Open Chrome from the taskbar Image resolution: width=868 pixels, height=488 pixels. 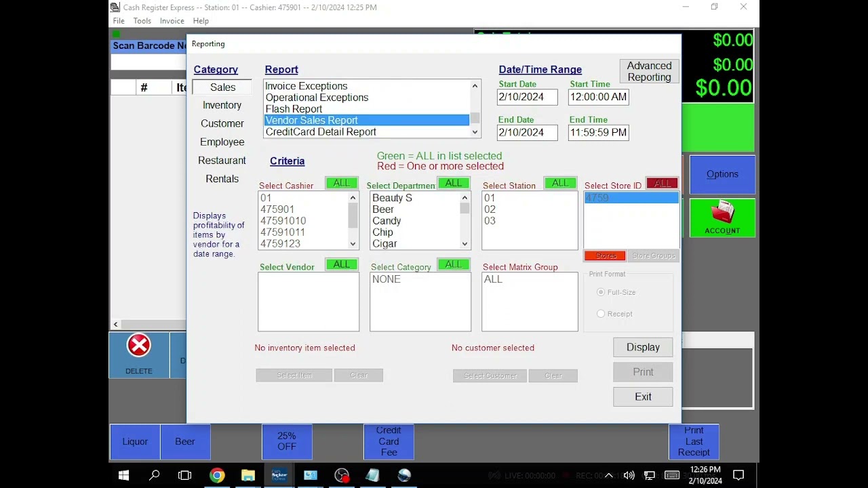(217, 475)
